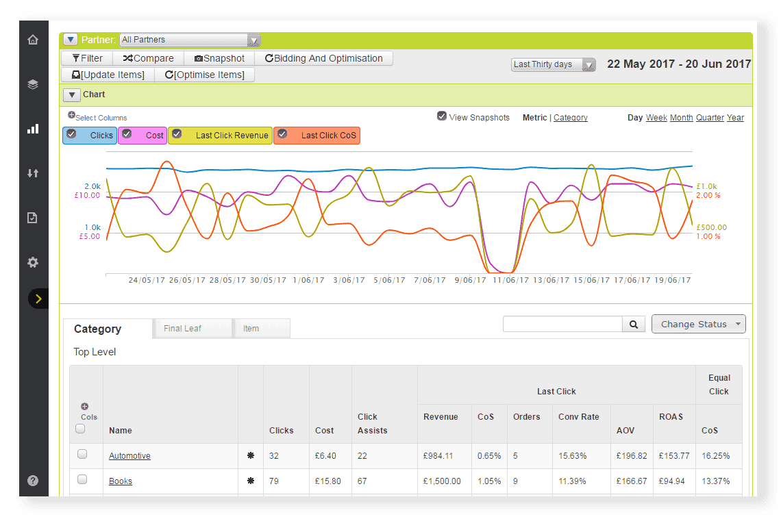Click the asterisk icon in Books row
This screenshot has height=532, width=781.
click(251, 481)
